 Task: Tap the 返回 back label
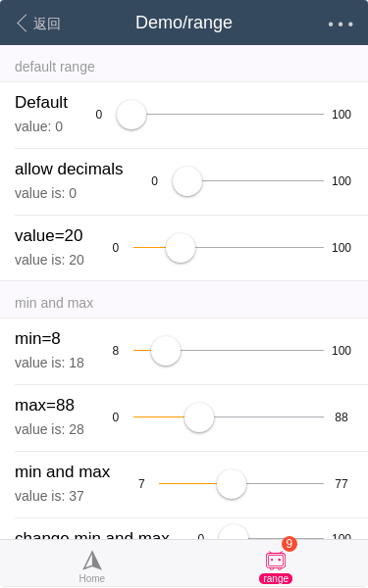point(46,24)
